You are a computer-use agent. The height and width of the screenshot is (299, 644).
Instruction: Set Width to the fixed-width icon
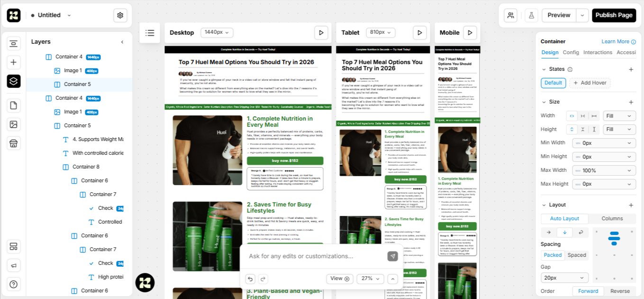point(594,116)
